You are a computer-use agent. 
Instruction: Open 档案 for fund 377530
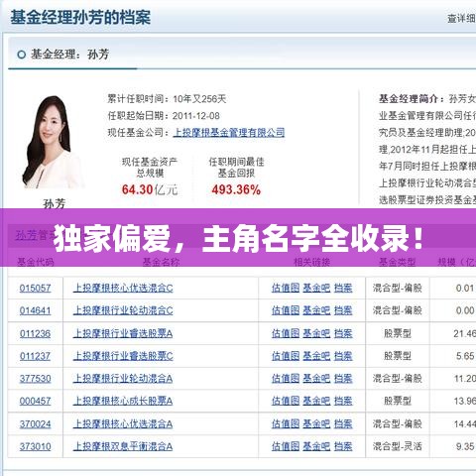(x=343, y=379)
